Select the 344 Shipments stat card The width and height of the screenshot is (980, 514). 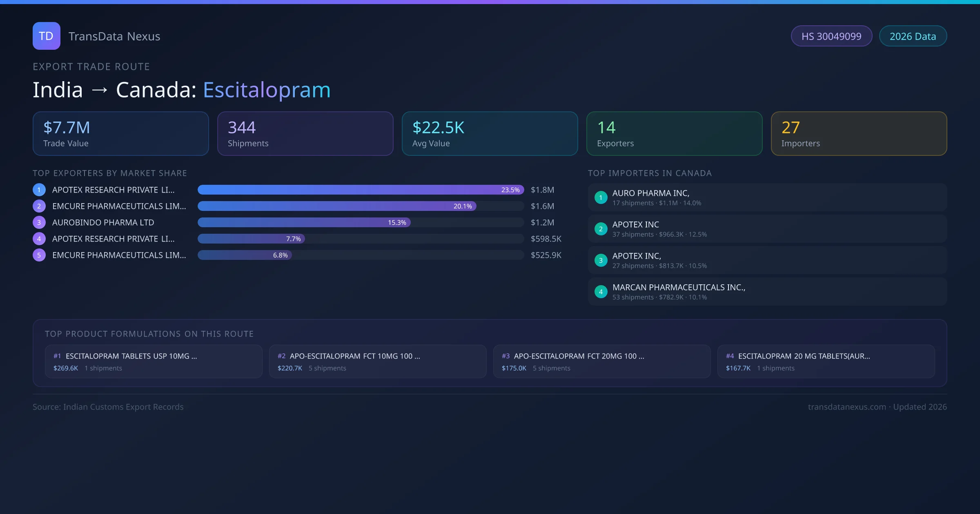point(305,134)
